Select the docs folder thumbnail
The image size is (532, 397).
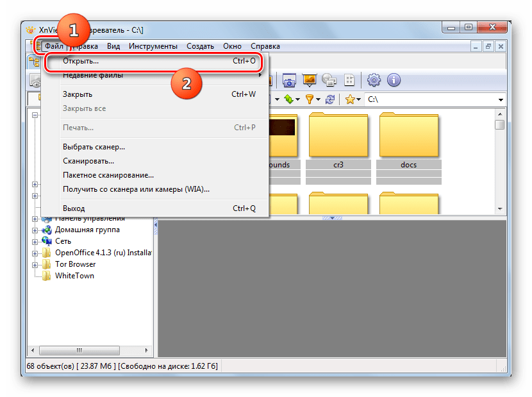(409, 135)
